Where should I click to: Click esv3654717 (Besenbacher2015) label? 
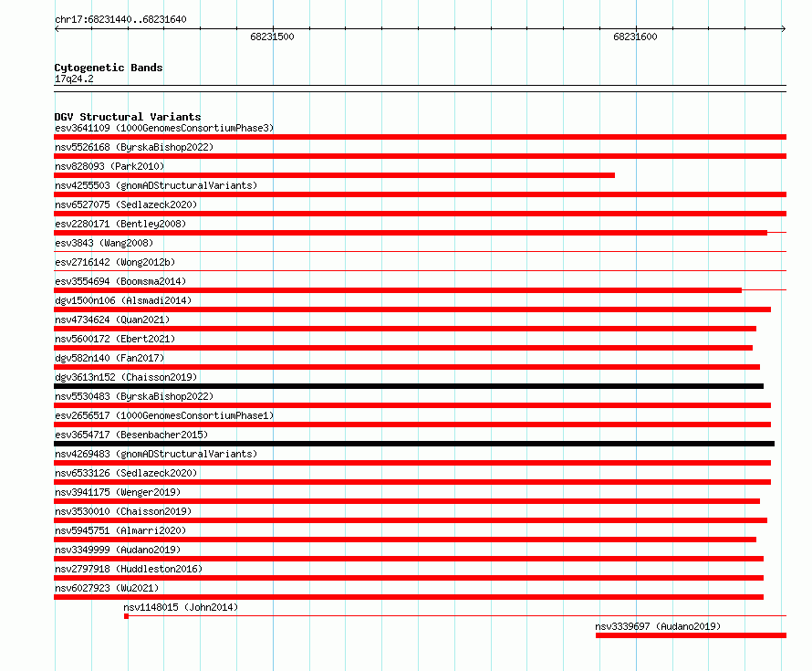point(131,435)
